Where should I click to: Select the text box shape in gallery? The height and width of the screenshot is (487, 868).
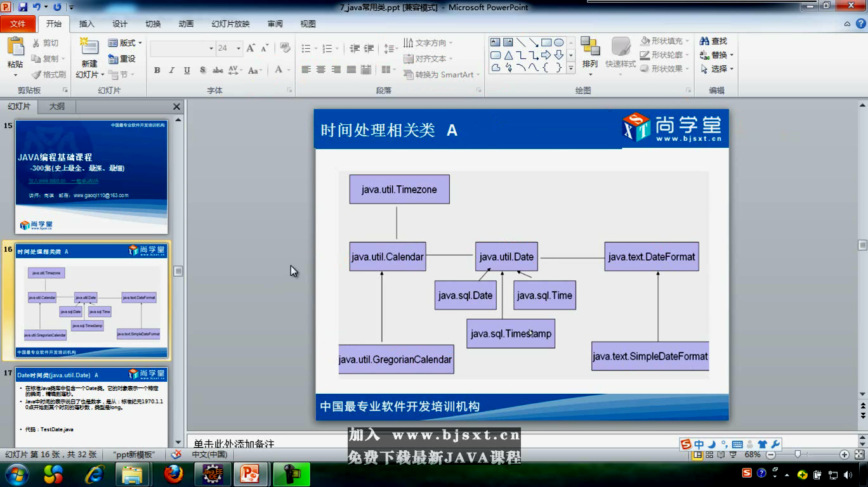pyautogui.click(x=496, y=42)
